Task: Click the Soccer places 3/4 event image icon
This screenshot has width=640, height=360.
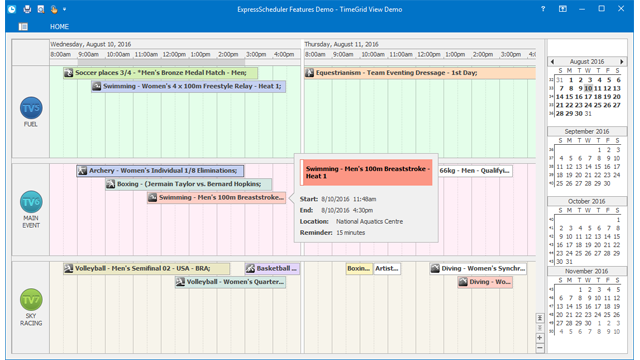Action: coord(69,73)
